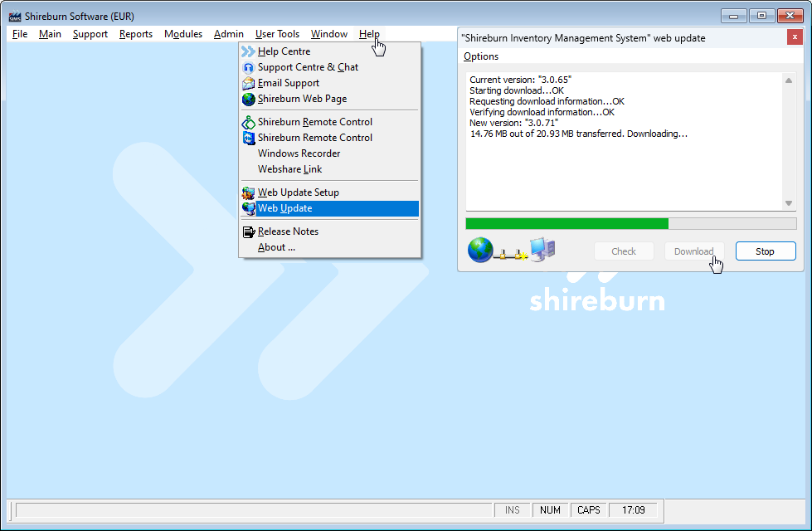Launch Windows Recorder from the Help menu
This screenshot has width=812, height=531.
(x=330, y=153)
